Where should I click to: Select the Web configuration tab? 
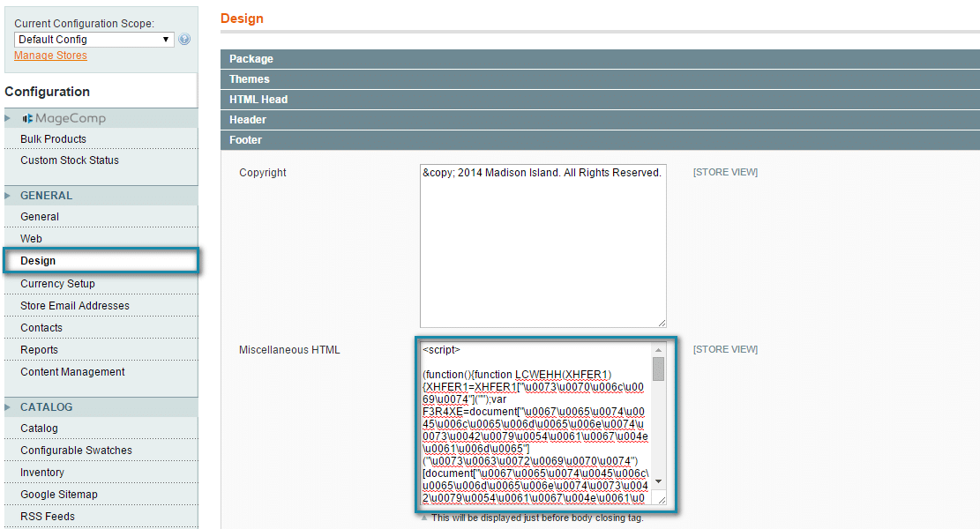[31, 239]
